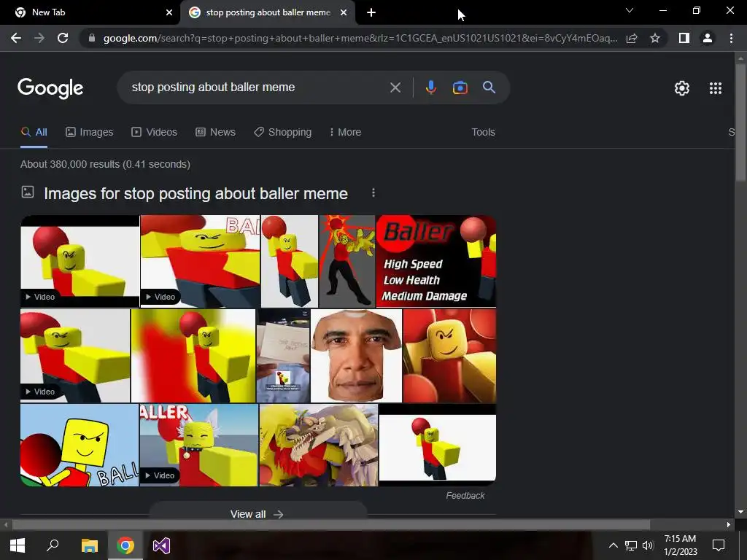Open Visual Studio from the taskbar

(161, 545)
